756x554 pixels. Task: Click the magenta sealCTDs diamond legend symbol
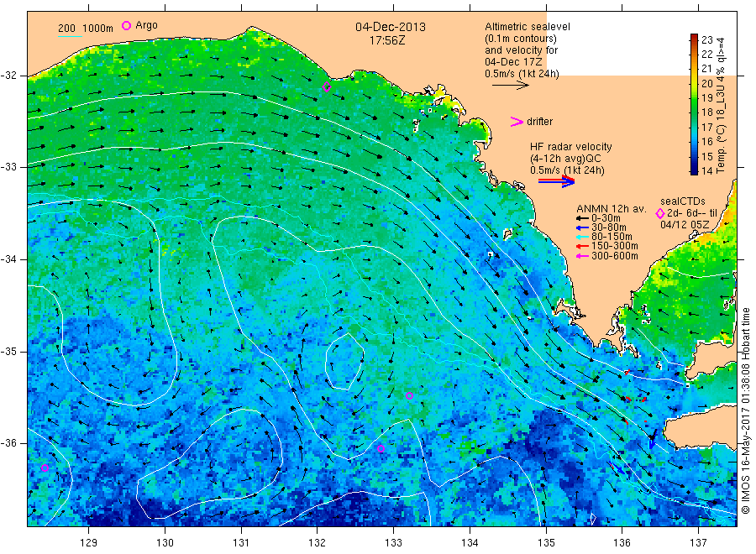(660, 213)
